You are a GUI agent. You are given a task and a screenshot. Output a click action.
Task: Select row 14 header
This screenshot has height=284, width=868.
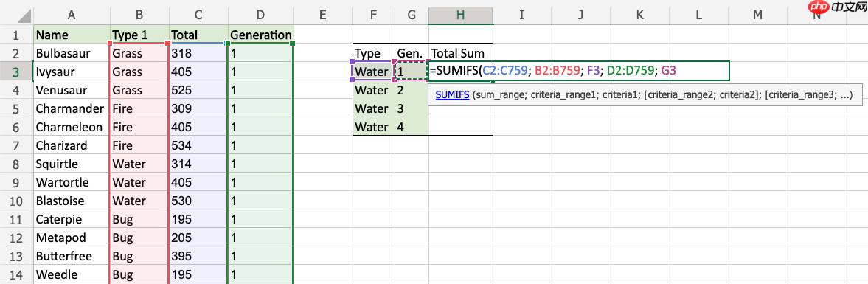tap(16, 274)
